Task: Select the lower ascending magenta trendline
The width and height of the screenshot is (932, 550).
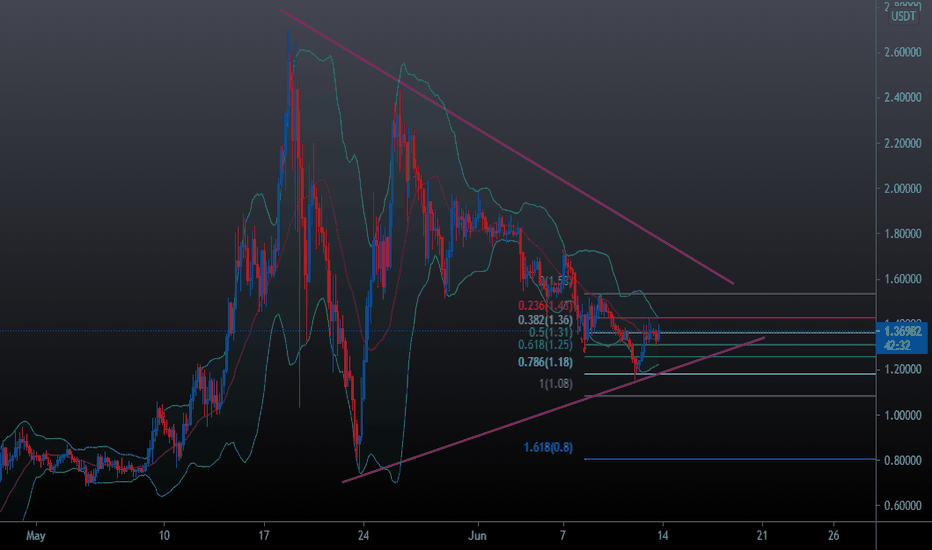Action: (x=553, y=410)
